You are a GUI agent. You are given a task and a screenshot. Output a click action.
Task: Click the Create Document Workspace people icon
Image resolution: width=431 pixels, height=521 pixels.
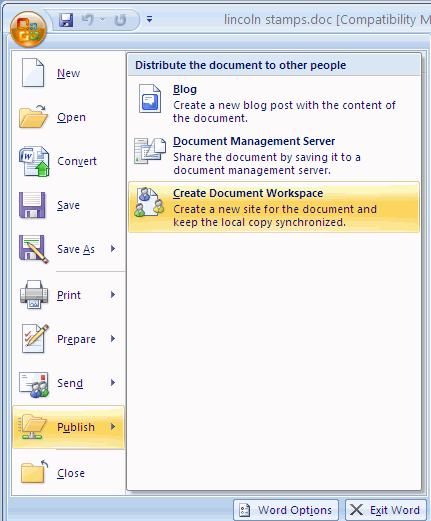tap(149, 202)
